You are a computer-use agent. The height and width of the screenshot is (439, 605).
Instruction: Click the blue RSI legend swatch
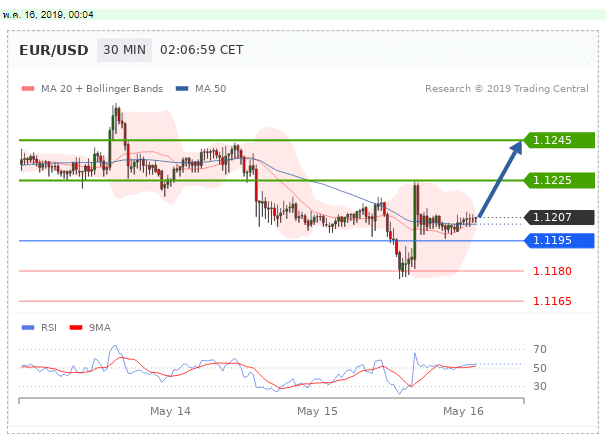coord(28,328)
